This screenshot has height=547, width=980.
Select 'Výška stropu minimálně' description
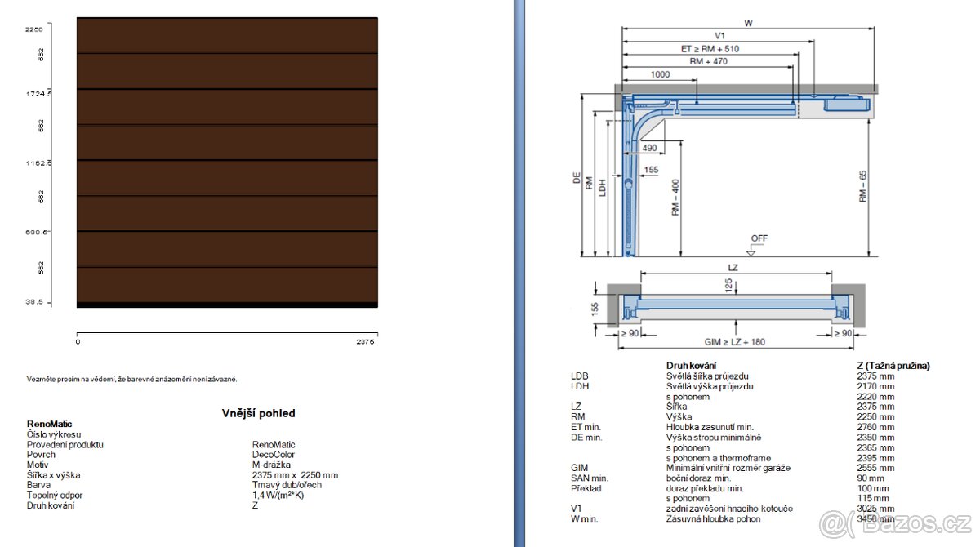[713, 437]
